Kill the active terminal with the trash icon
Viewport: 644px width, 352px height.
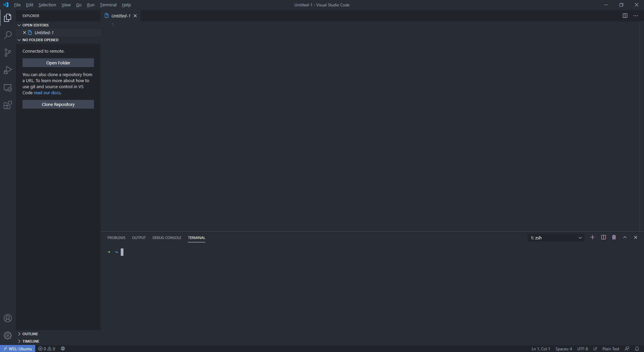coord(614,237)
